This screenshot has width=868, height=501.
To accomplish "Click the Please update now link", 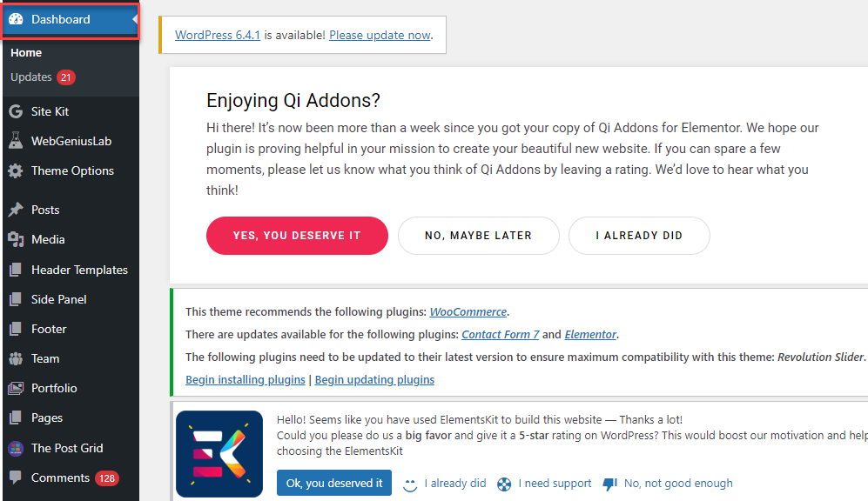I will 380,35.
